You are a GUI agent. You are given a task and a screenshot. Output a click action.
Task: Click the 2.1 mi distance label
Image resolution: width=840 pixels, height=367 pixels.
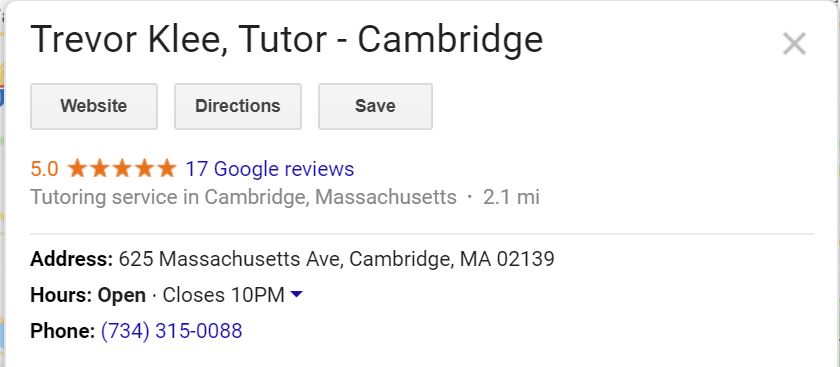tap(511, 198)
